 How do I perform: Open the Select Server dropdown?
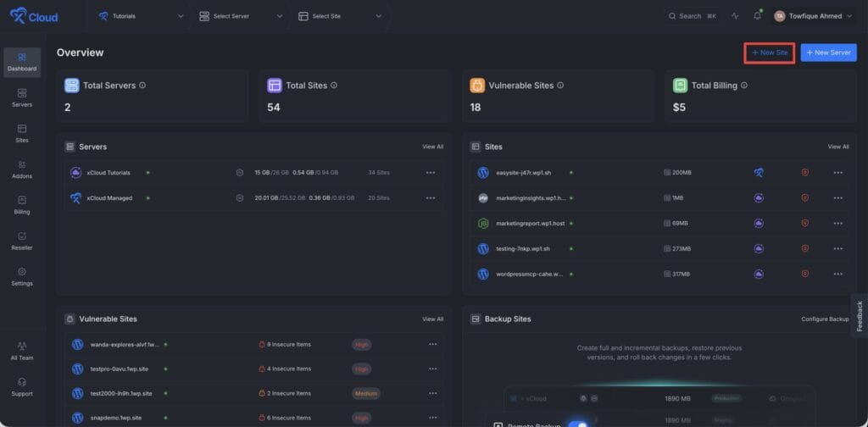tap(241, 16)
